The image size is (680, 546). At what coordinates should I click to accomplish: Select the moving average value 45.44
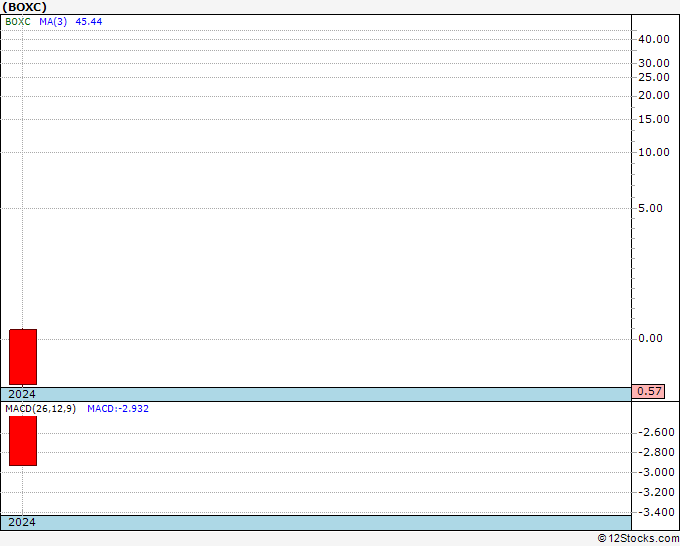(x=89, y=22)
